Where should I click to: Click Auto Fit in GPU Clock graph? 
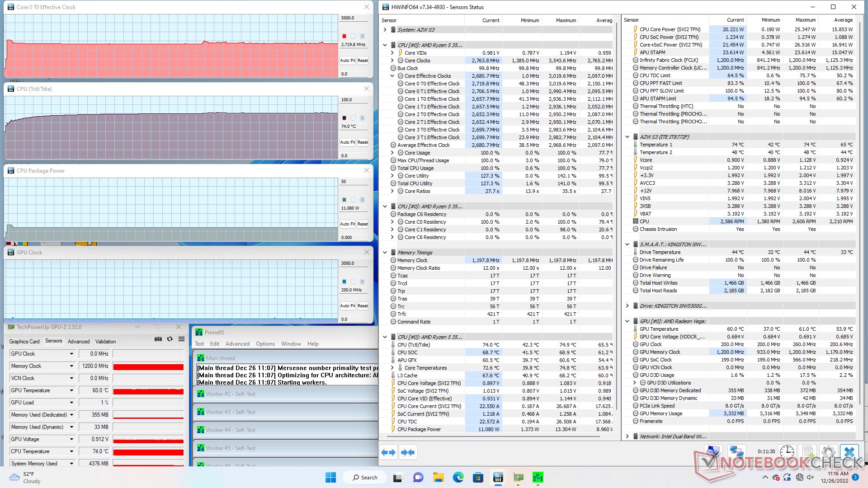(x=348, y=306)
